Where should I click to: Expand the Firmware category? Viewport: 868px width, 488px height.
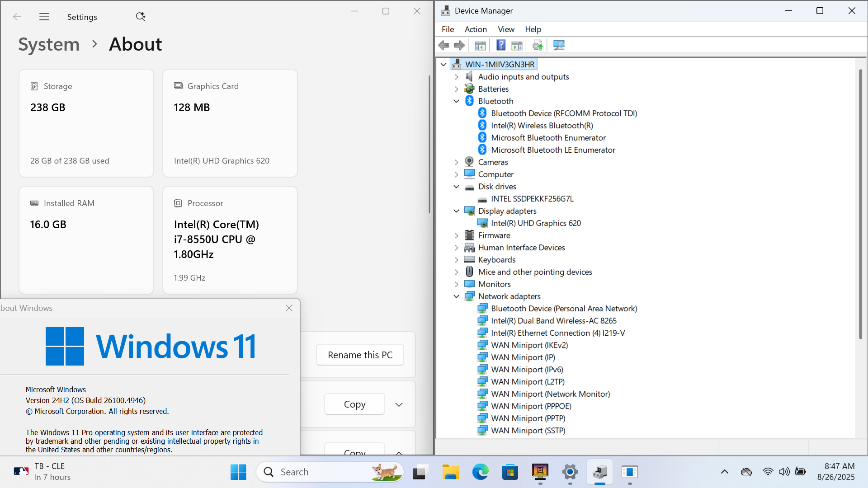456,235
